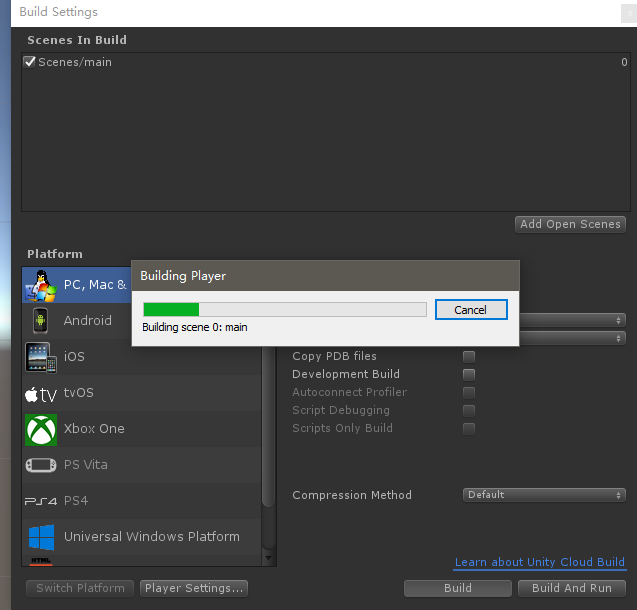Open Player Settings
The height and width of the screenshot is (610, 637).
[x=194, y=588]
